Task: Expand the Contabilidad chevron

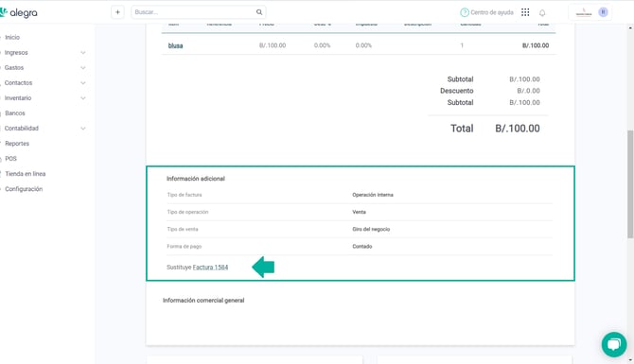Action: (83, 128)
